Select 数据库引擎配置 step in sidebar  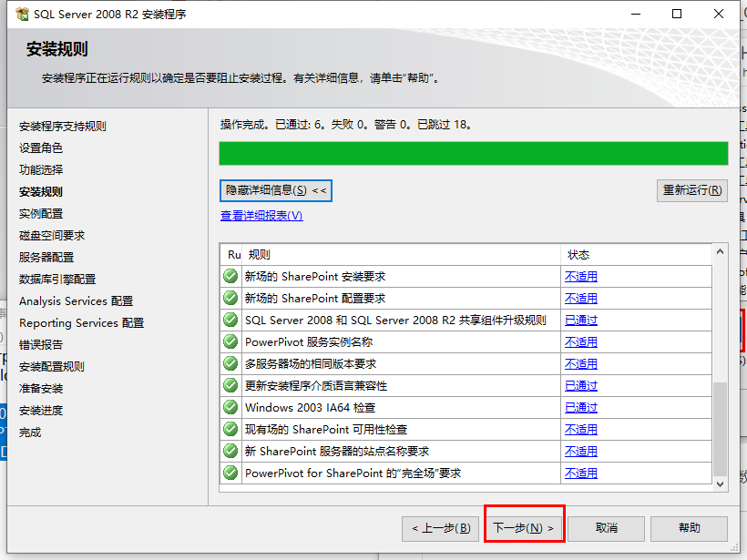pos(57,280)
